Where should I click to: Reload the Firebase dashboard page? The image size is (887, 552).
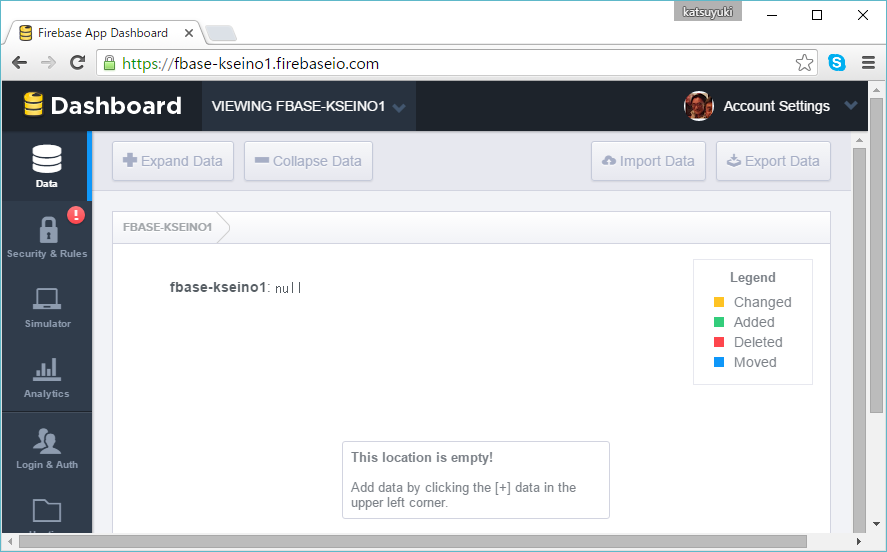click(77, 63)
